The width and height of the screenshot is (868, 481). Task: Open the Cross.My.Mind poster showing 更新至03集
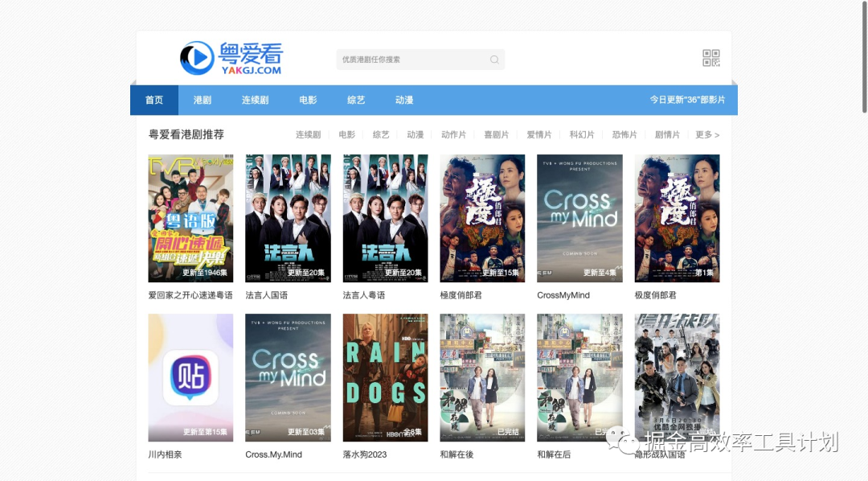(x=288, y=378)
